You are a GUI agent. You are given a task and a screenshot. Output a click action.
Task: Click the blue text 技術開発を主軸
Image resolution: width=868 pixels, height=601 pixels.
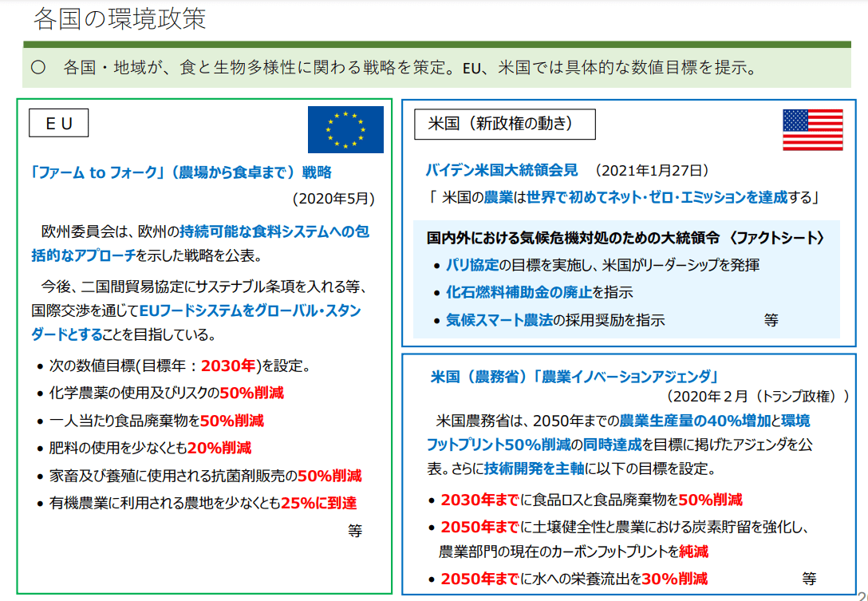point(534,469)
